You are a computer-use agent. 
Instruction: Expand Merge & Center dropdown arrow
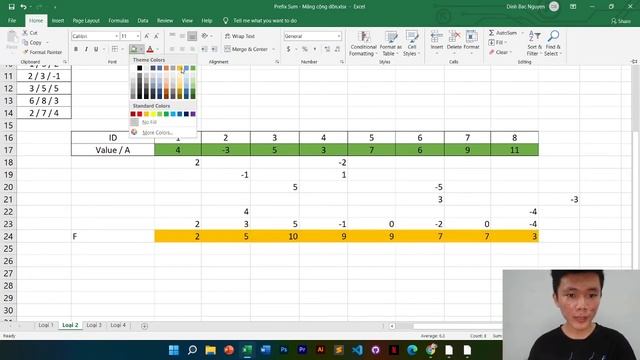point(273,49)
